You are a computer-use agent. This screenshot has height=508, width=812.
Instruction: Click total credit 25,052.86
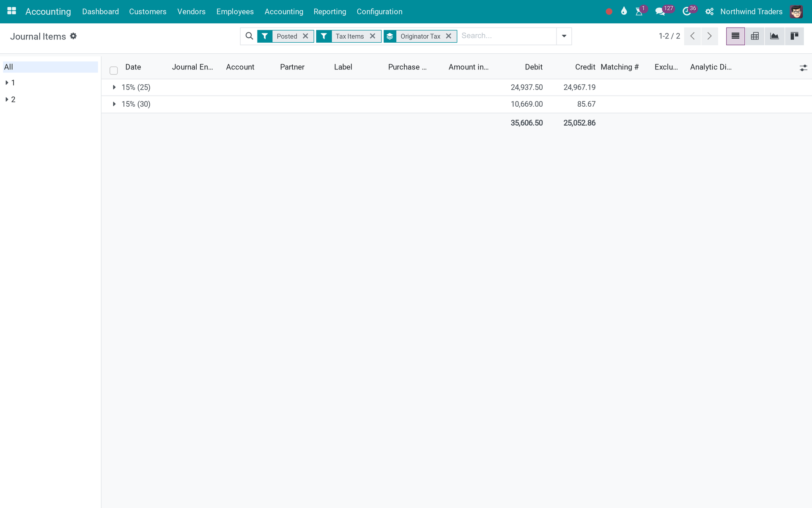point(579,123)
